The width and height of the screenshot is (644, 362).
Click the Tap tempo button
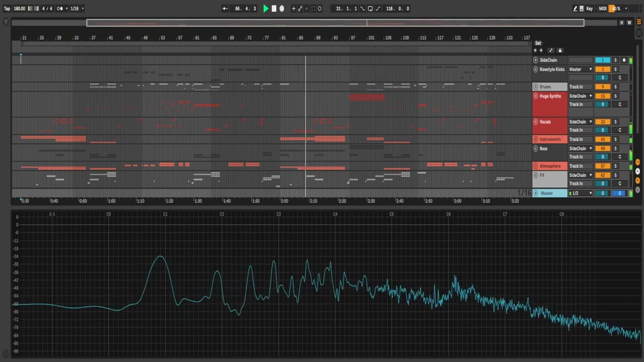pyautogui.click(x=7, y=9)
